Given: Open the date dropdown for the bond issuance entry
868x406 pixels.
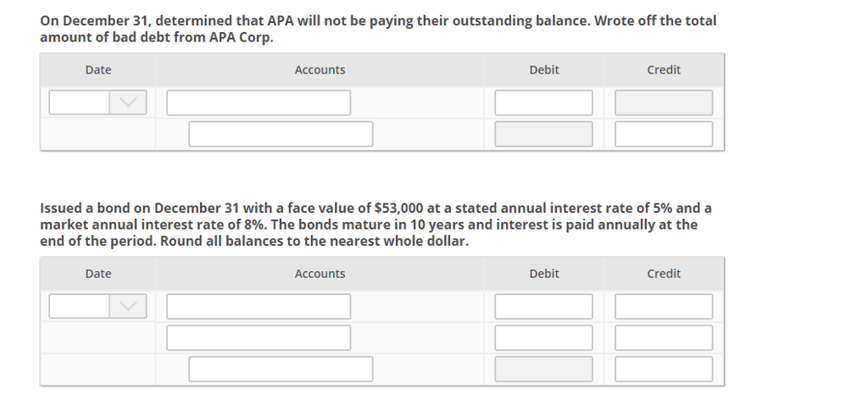Looking at the screenshot, I should (128, 306).
